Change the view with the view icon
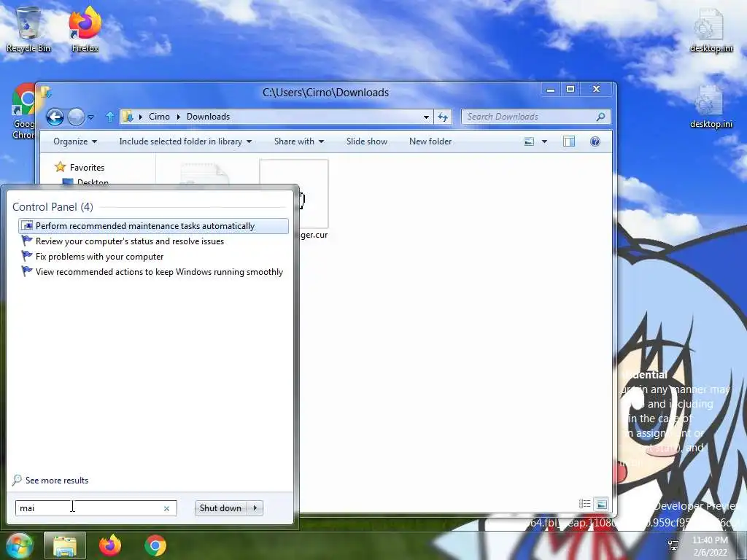The image size is (747, 560). tap(529, 141)
